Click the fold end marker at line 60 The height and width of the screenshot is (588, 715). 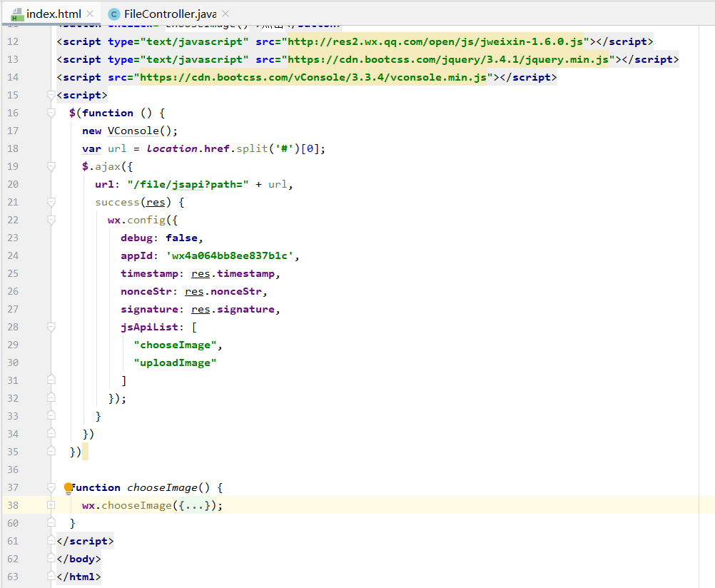(51, 523)
